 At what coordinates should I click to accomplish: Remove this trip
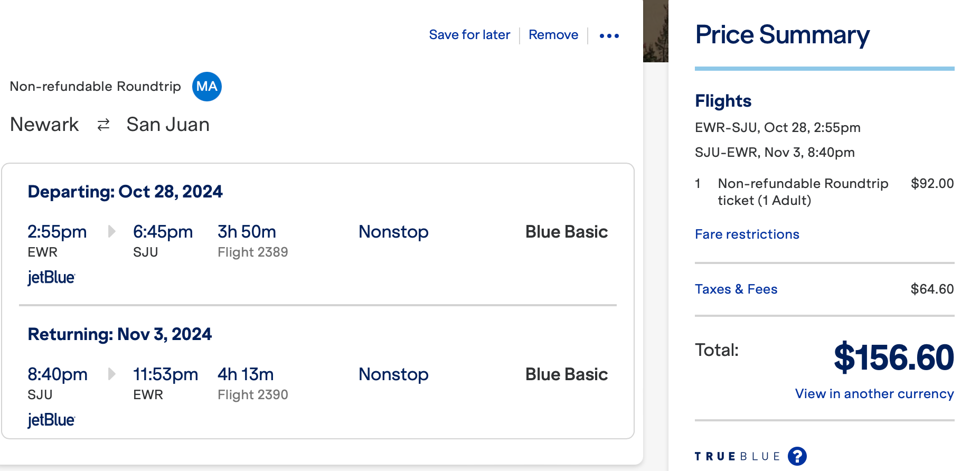pos(553,34)
